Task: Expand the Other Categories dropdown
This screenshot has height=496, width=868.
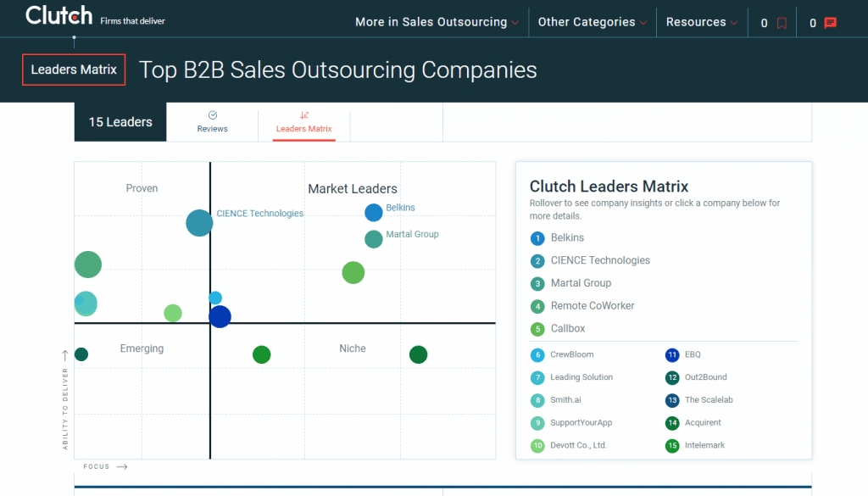Action: pyautogui.click(x=593, y=22)
